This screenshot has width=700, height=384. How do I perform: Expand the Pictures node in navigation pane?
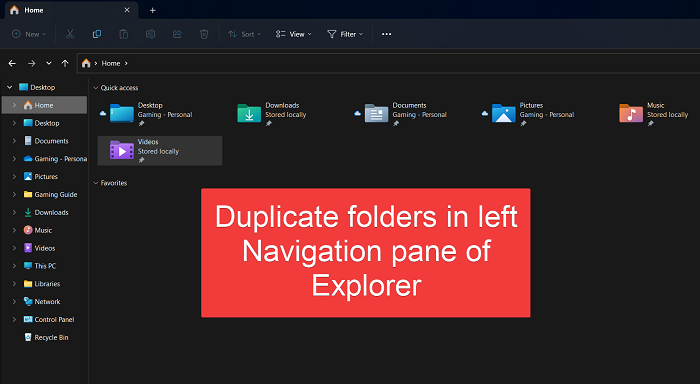pyautogui.click(x=14, y=177)
